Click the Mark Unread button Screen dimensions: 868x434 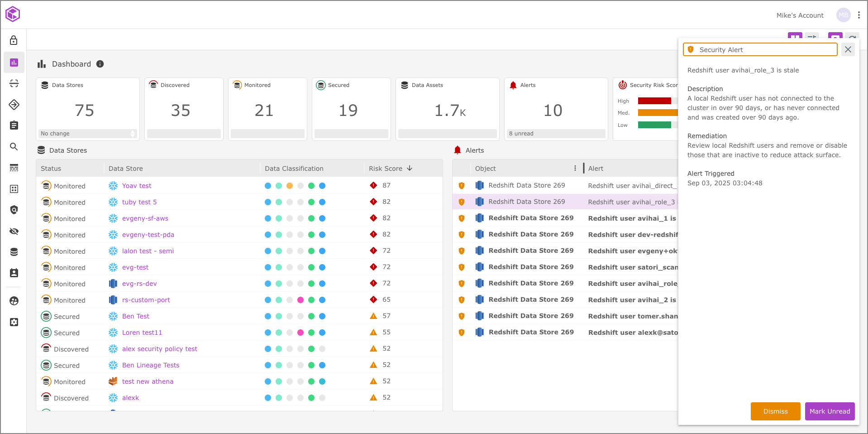click(829, 411)
